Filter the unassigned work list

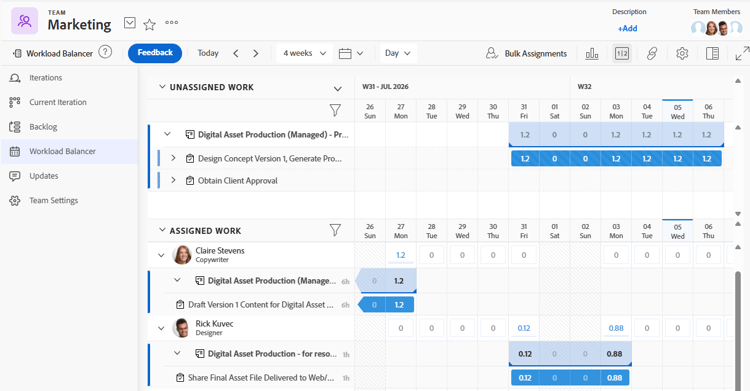[x=335, y=111]
